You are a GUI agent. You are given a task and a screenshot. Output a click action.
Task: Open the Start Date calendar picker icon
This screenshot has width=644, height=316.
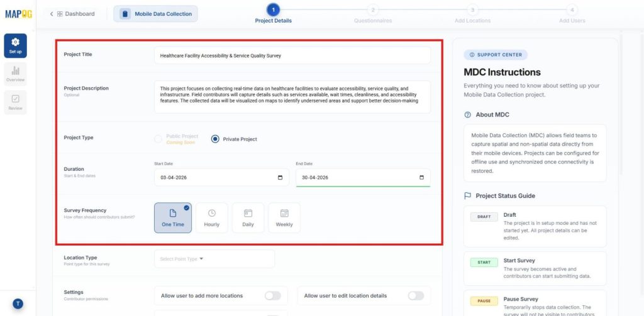click(280, 178)
